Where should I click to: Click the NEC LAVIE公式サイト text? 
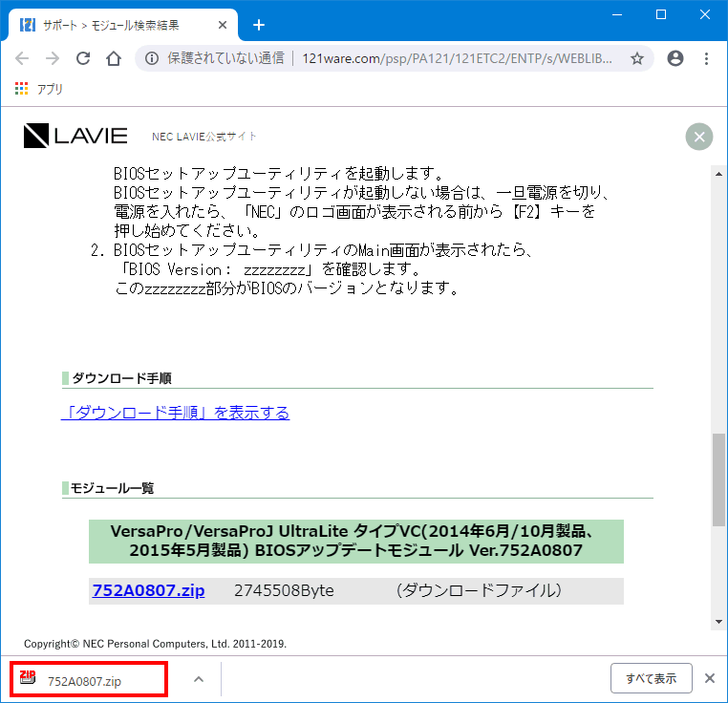pos(203,137)
